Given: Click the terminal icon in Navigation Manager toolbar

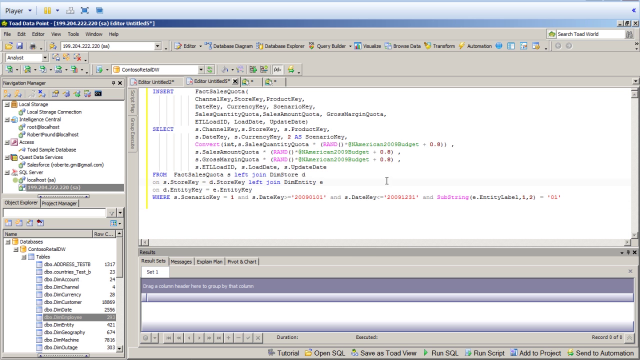Looking at the screenshot, I should [x=98, y=94].
